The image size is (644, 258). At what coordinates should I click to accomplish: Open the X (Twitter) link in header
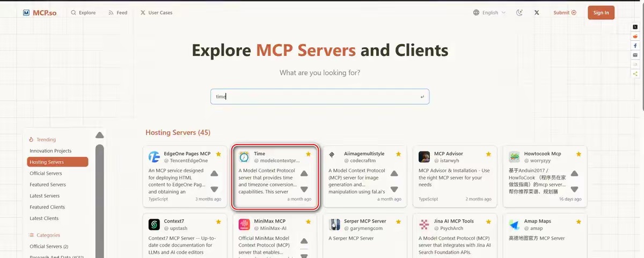(537, 12)
